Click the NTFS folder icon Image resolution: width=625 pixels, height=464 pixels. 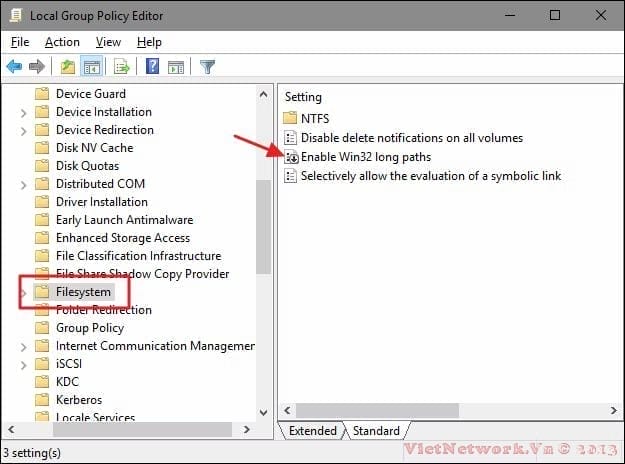click(x=290, y=118)
